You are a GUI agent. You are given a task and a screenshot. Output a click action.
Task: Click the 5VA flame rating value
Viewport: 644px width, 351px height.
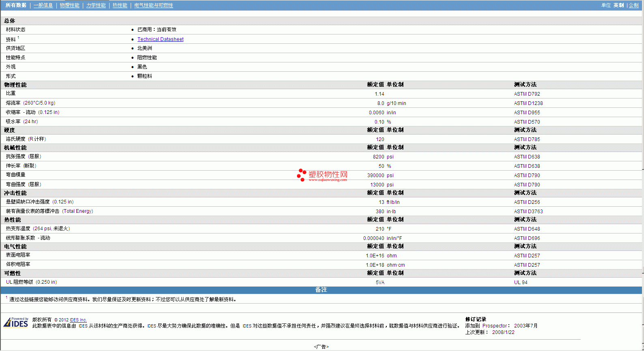(380, 283)
